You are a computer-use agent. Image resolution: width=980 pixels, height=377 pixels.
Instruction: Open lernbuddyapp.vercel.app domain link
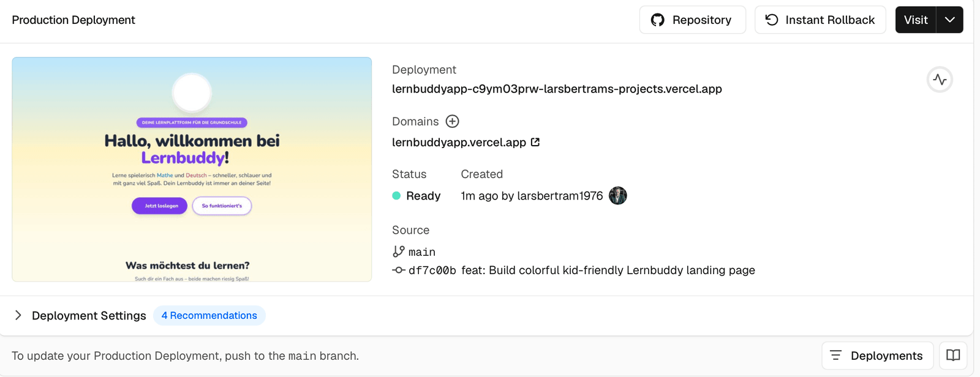click(x=459, y=143)
